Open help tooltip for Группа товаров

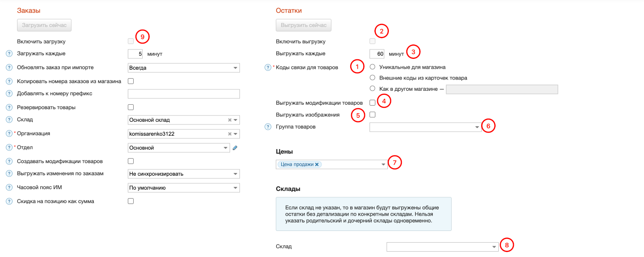268,127
